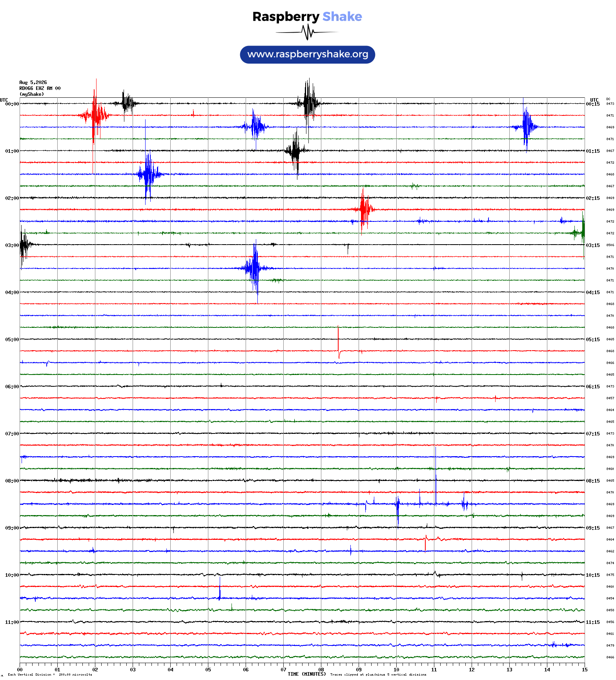This screenshot has height=680, width=616.
Task: Click the 04:15 time label
Action: tap(593, 292)
